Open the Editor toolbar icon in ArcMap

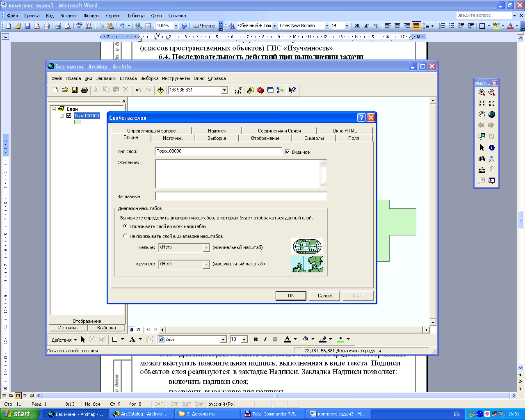tap(238, 90)
